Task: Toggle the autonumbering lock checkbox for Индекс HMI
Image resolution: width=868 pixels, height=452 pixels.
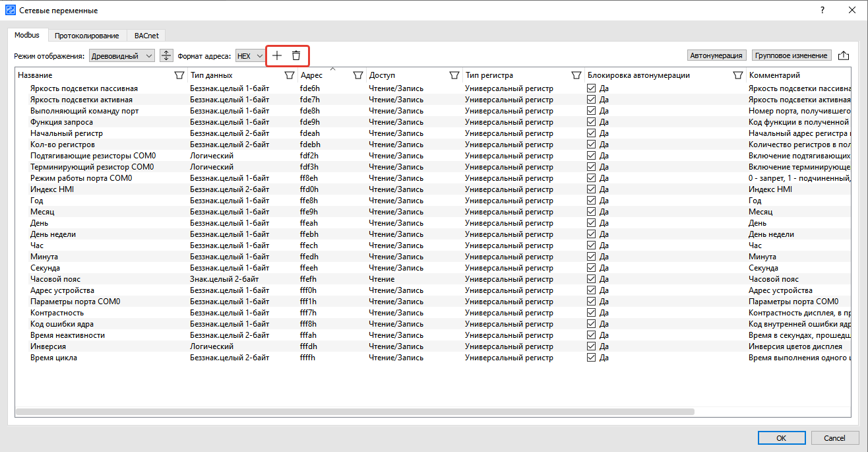Action: click(592, 189)
